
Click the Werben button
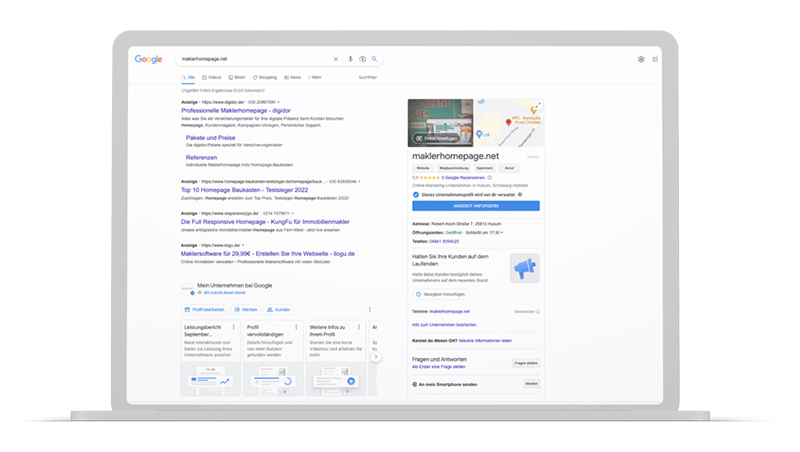tap(246, 310)
